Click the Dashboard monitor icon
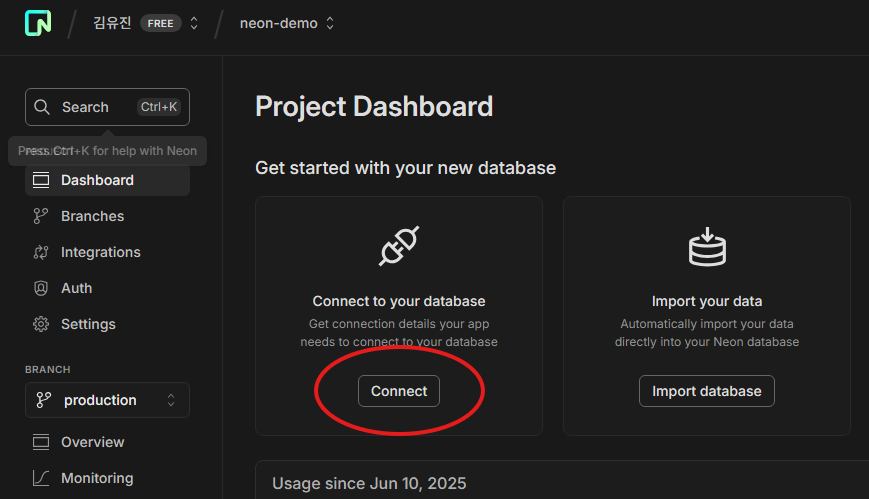The width and height of the screenshot is (869, 499). pos(41,180)
